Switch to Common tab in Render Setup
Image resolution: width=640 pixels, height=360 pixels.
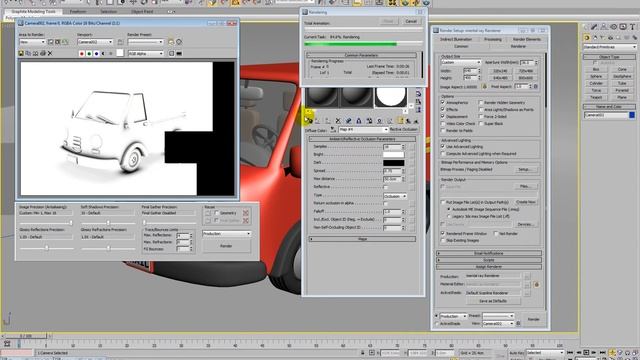461,46
